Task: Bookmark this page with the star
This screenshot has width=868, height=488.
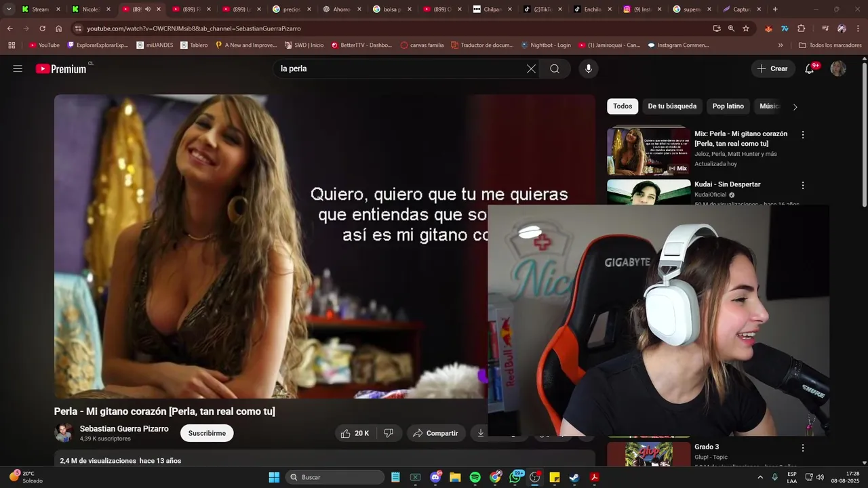Action: tap(746, 28)
